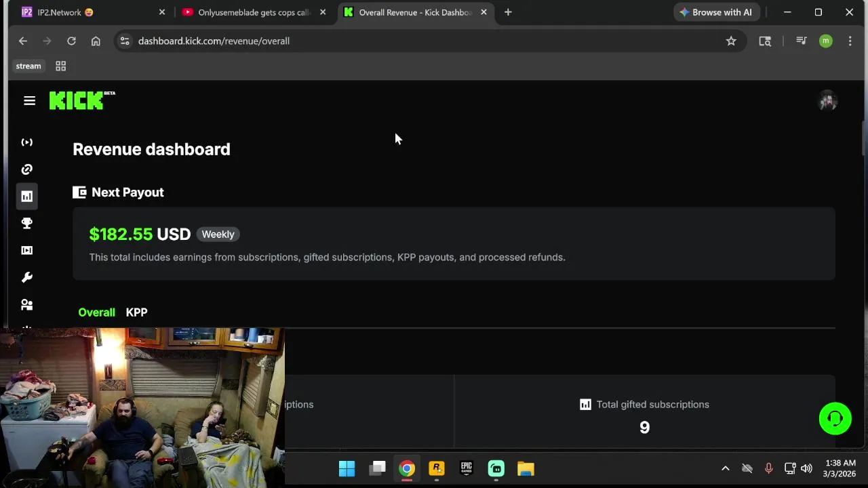The width and height of the screenshot is (868, 488).
Task: Open the stream bookmark
Action: pos(28,66)
